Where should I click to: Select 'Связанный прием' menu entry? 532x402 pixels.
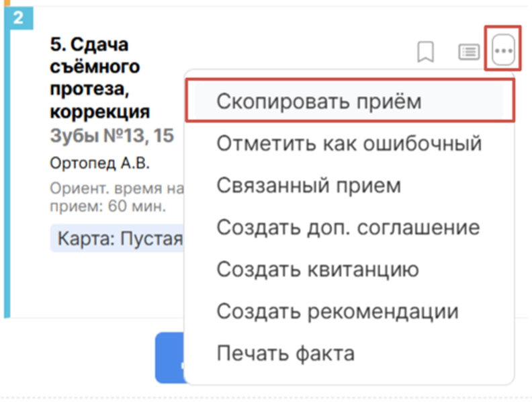pos(308,185)
